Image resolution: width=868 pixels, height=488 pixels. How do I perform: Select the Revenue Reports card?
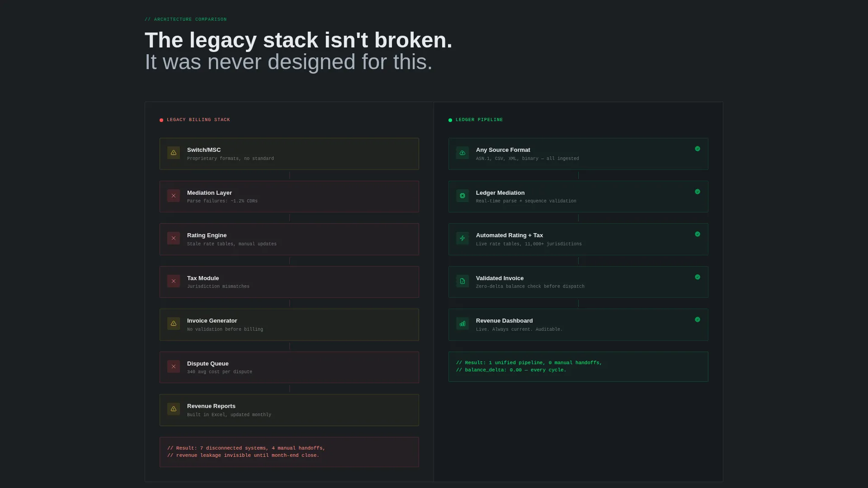pos(289,410)
